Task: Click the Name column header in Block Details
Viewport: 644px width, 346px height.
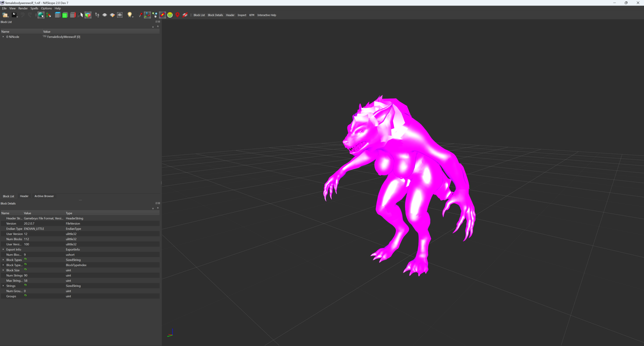Action: [11, 213]
